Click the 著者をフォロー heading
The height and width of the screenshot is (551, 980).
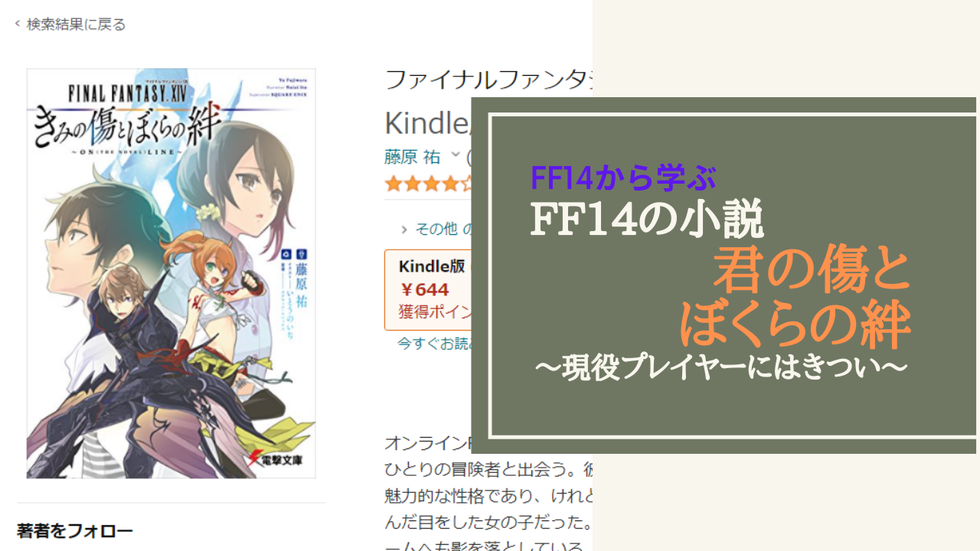pos(75,531)
